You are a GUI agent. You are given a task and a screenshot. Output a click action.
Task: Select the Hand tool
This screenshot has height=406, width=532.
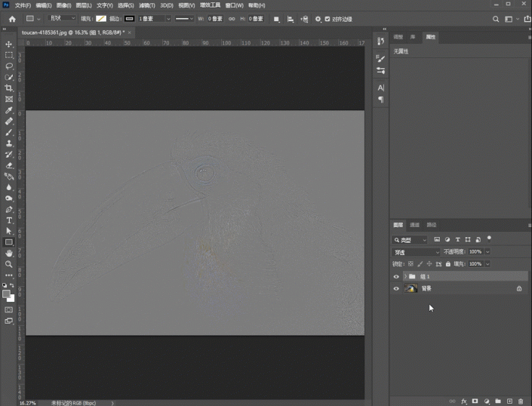tap(9, 254)
